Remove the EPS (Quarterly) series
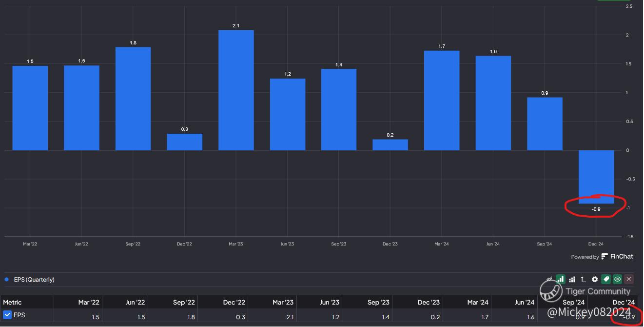 [629, 279]
